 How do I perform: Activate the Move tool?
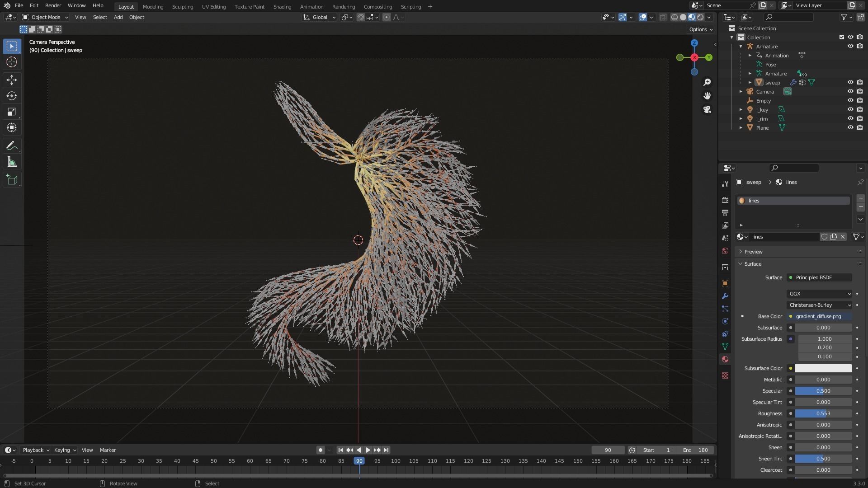click(x=12, y=80)
